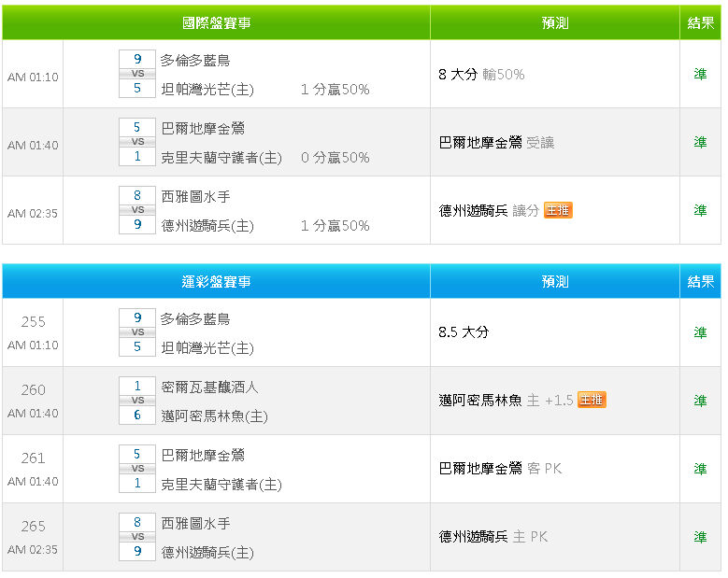Click the 準 result for game 265
Viewport: 728px width, 578px height.
tap(700, 537)
